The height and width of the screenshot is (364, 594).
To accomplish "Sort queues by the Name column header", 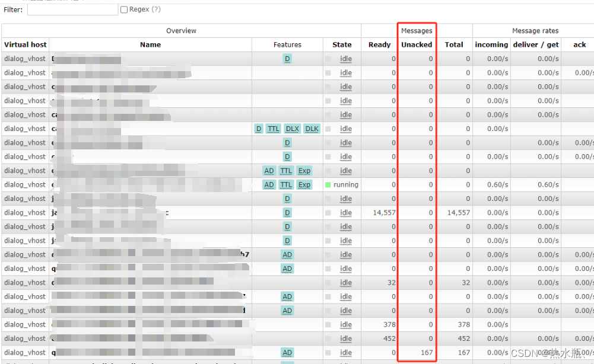I will tap(150, 44).
